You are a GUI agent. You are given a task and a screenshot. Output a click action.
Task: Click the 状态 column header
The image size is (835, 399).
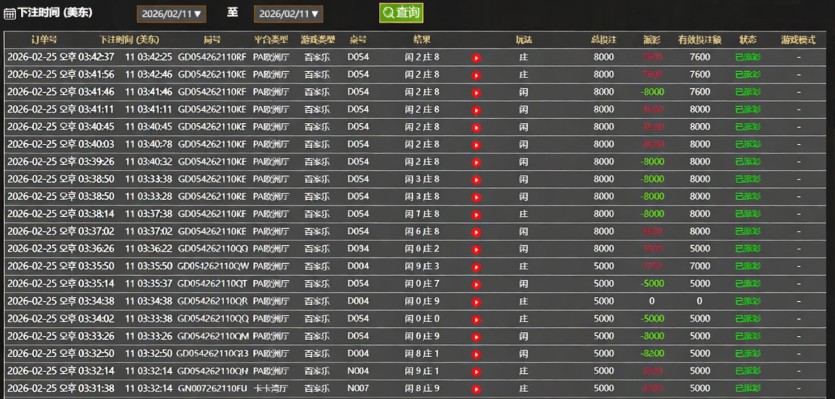click(748, 40)
